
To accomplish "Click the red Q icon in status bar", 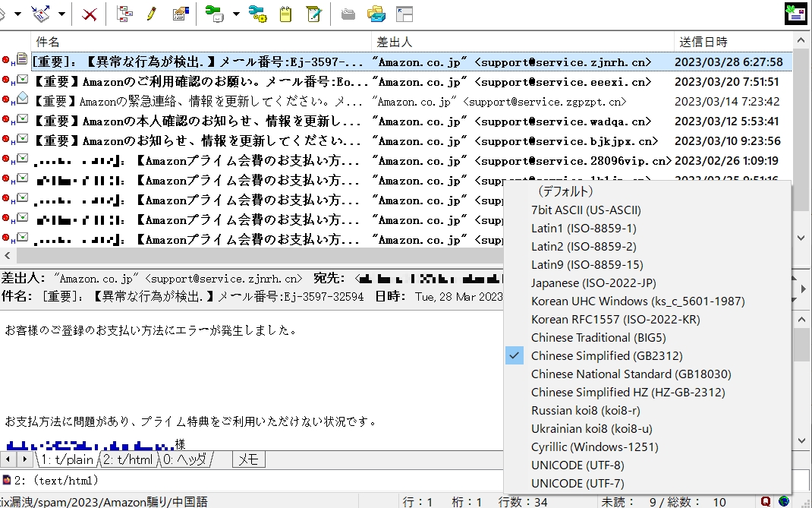I will coord(766,501).
